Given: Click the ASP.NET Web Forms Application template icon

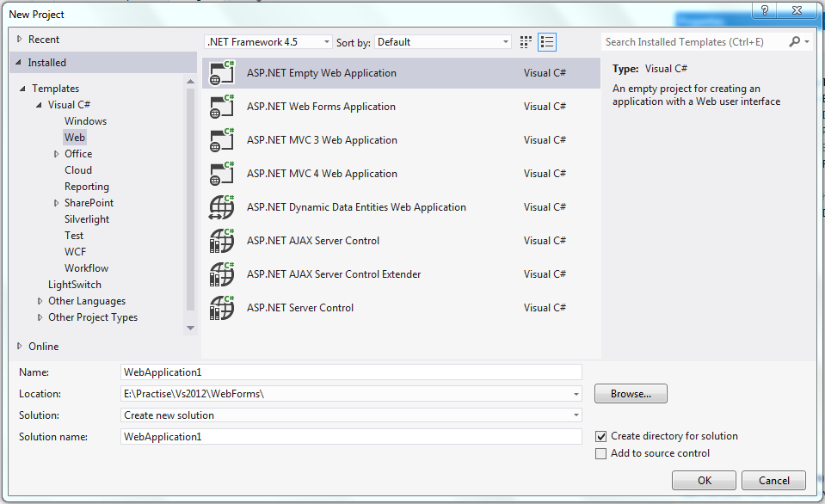Looking at the screenshot, I should point(221,107).
